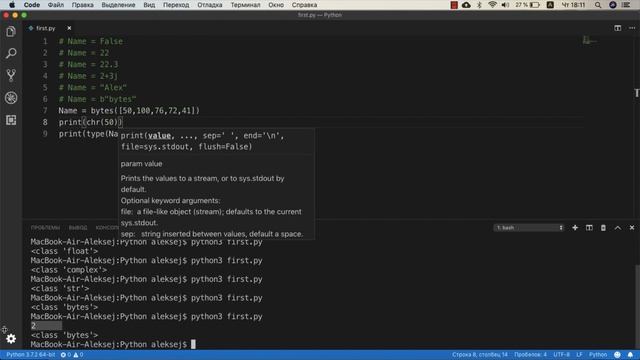Open the Source Control view
The width and height of the screenshot is (640, 360).
coord(11,75)
